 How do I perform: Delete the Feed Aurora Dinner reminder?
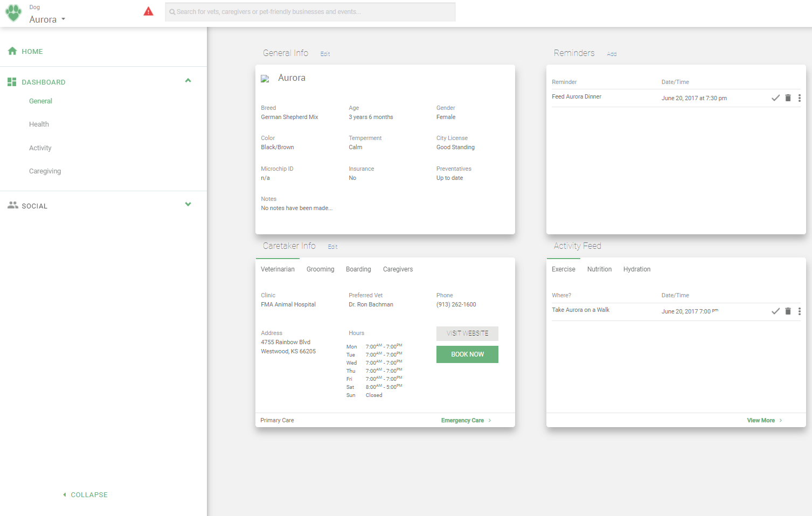tap(788, 98)
